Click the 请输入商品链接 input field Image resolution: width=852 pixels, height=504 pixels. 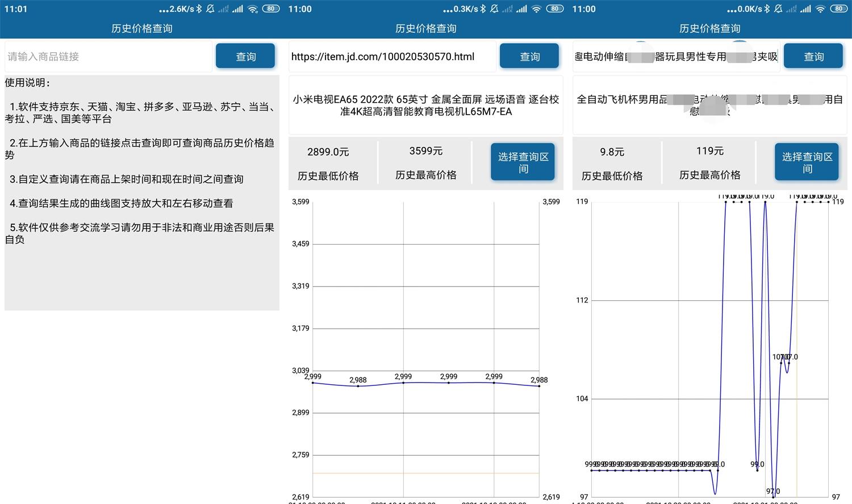(x=108, y=56)
